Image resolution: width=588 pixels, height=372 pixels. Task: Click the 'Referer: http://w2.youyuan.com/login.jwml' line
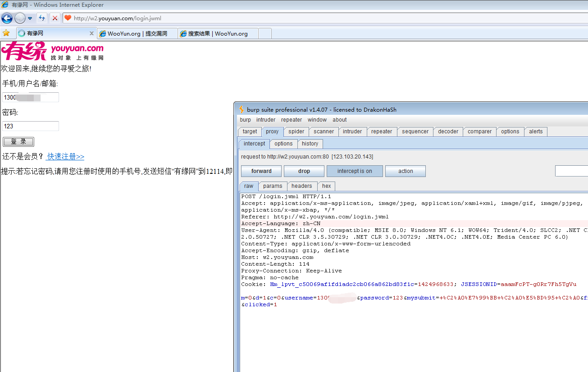click(315, 217)
